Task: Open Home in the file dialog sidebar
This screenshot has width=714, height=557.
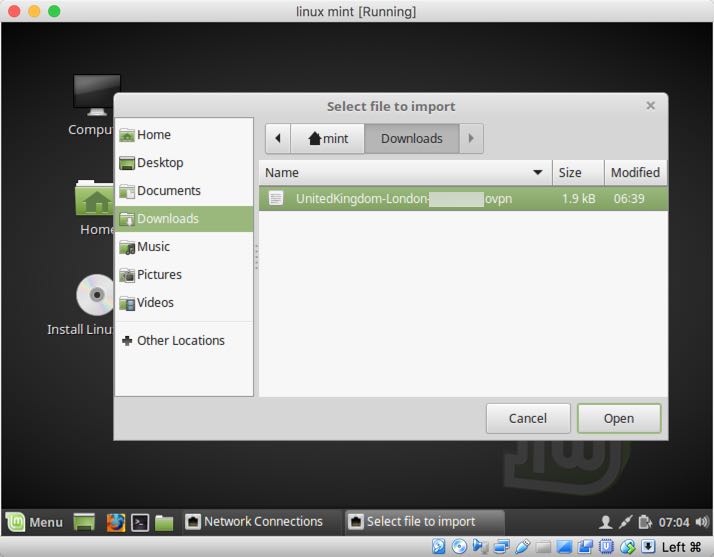Action: coord(184,135)
